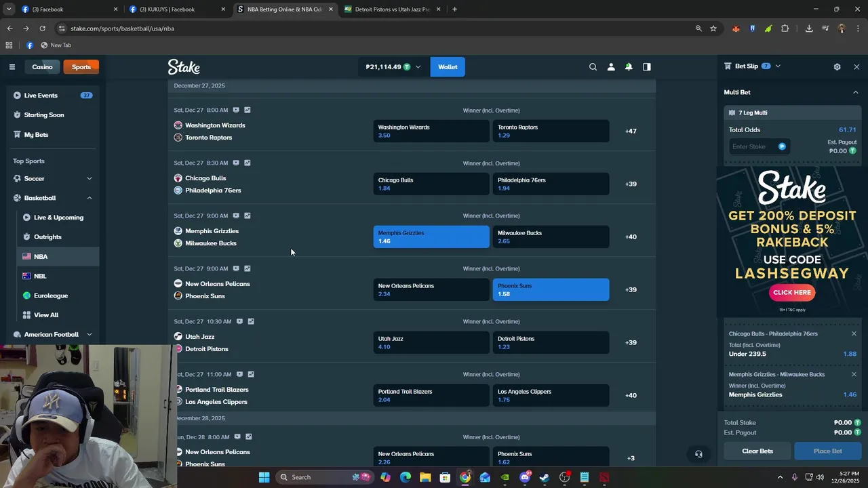
Task: Expand the Soccer sidebar section
Action: click(89, 178)
